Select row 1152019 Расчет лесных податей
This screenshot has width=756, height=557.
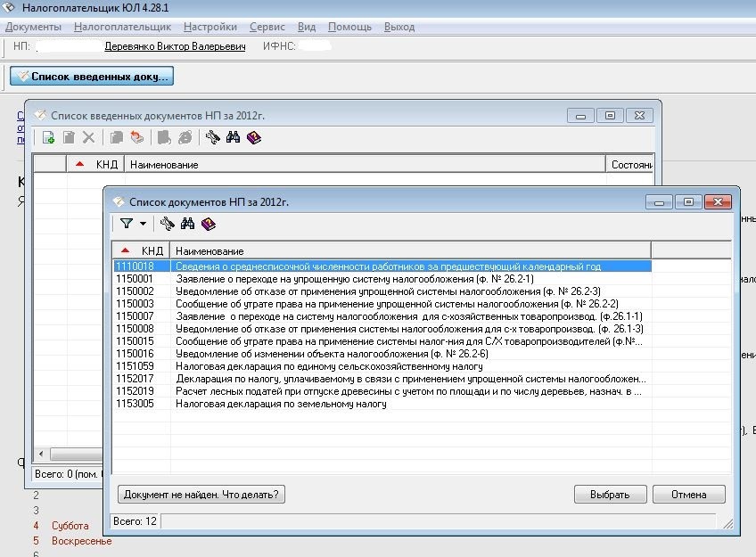[382, 391]
